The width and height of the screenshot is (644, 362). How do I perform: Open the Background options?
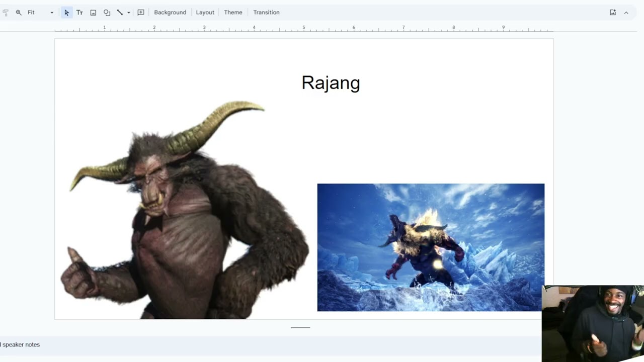pos(170,13)
